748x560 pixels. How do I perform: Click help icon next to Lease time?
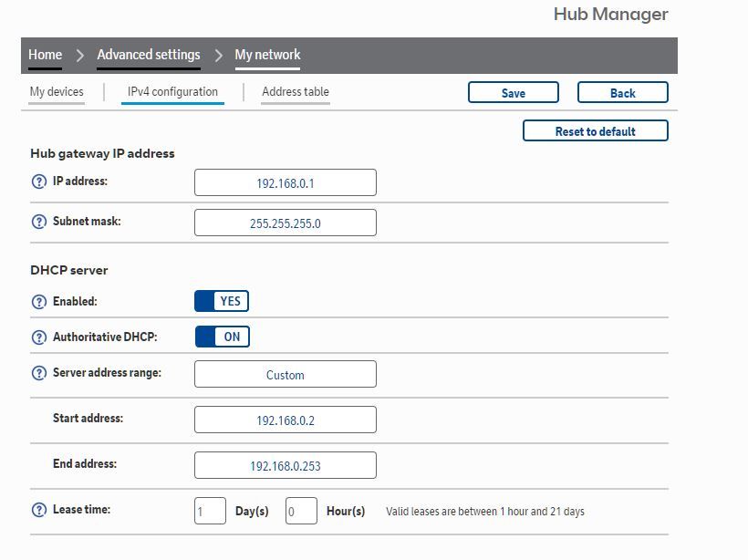pos(38,510)
